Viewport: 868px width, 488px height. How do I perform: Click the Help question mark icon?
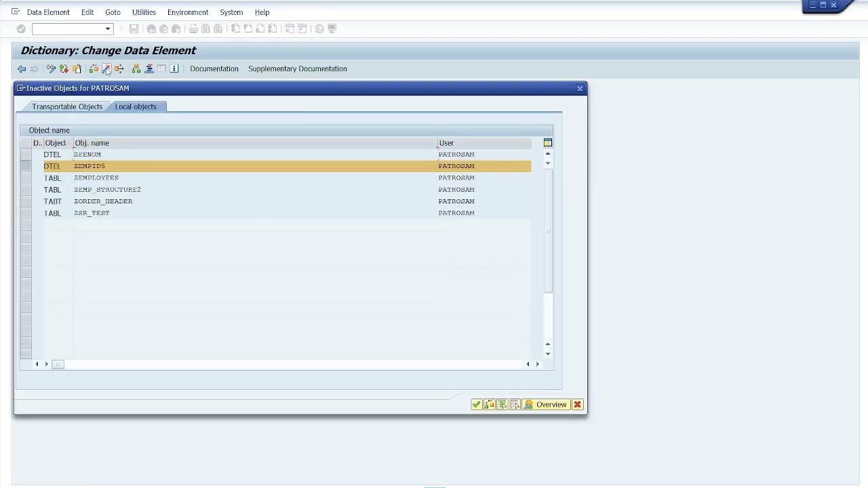click(x=319, y=28)
